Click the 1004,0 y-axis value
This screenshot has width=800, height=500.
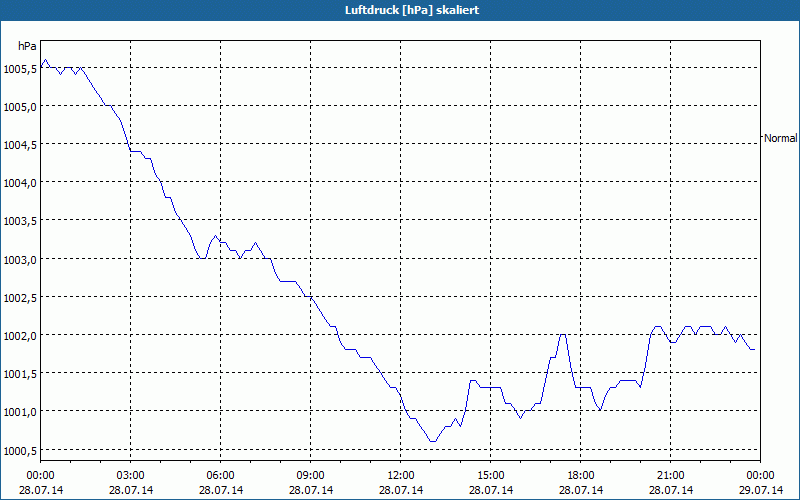point(20,184)
